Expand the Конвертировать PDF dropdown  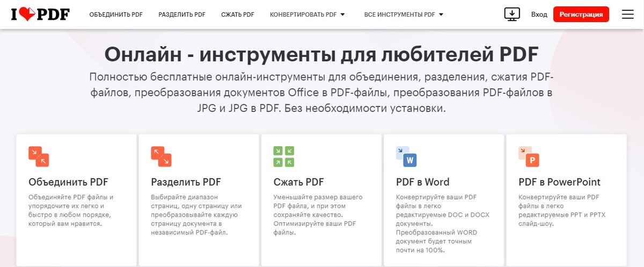pyautogui.click(x=308, y=15)
